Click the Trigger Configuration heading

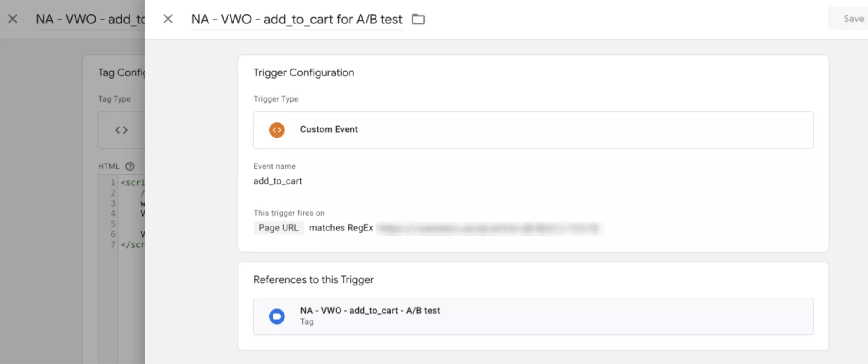click(304, 72)
